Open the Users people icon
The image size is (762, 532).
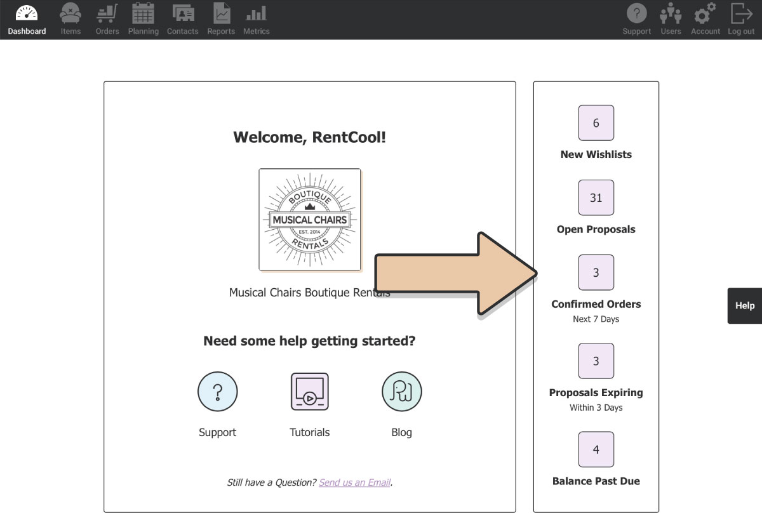pyautogui.click(x=671, y=13)
